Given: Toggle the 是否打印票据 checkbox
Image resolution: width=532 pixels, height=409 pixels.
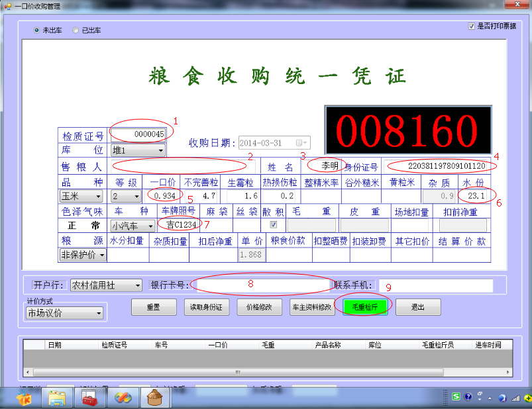Looking at the screenshot, I should (x=472, y=26).
